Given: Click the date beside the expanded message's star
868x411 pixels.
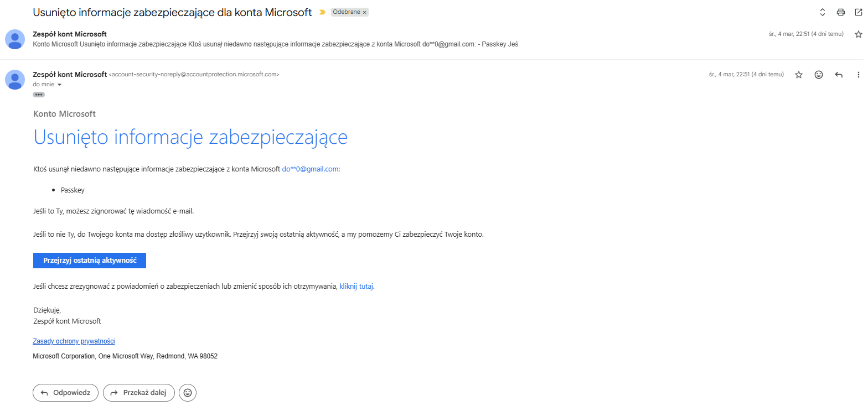Looking at the screenshot, I should coord(746,75).
